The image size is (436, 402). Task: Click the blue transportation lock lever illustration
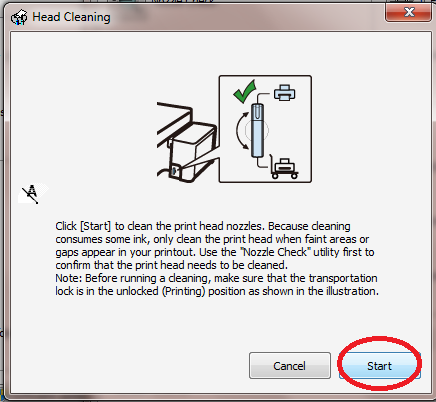[x=257, y=130]
